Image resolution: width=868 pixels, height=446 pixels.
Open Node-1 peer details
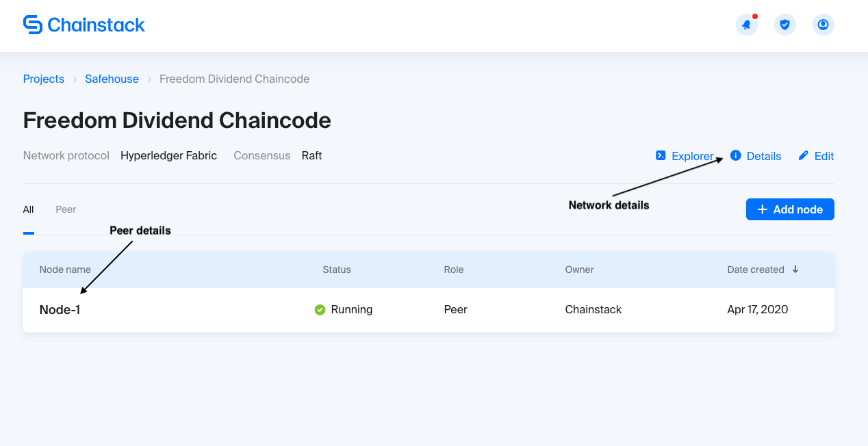point(60,310)
